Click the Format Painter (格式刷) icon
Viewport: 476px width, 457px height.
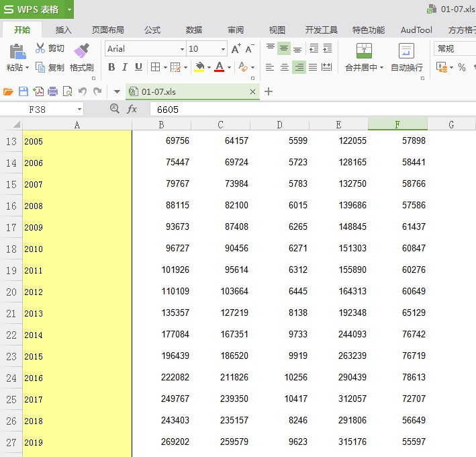[x=81, y=51]
